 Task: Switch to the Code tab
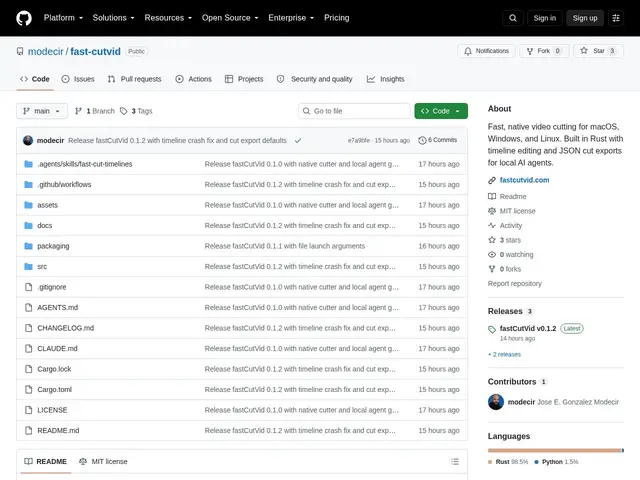tap(35, 79)
